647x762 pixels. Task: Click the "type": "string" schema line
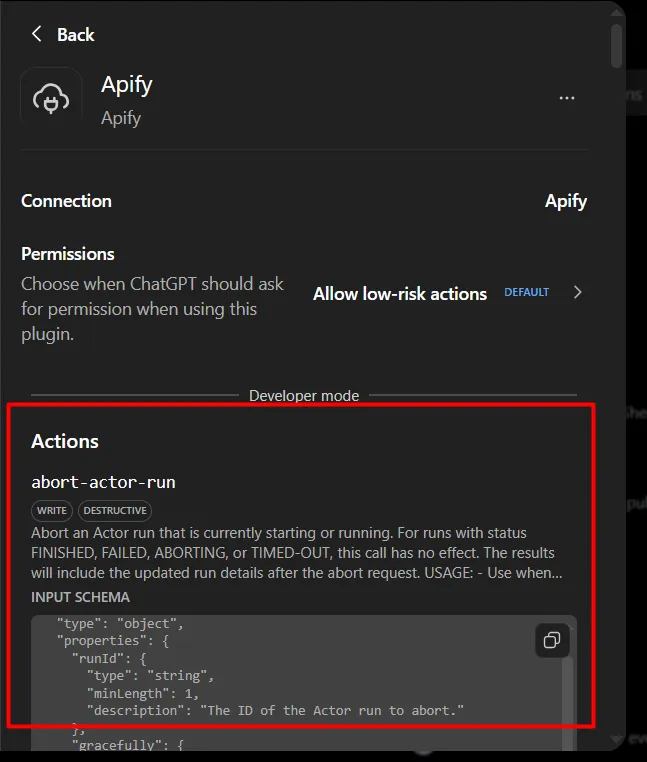coord(150,676)
